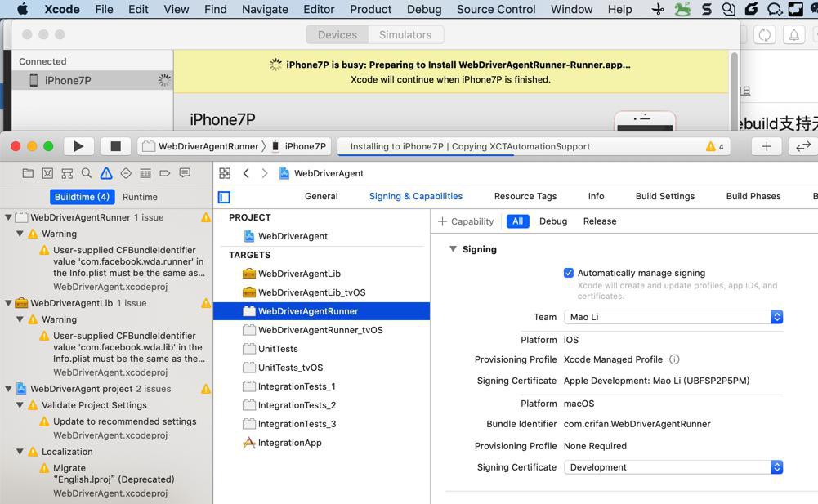Open the Breakpoint navigator icon
This screenshot has height=504, width=818.
coord(165,173)
